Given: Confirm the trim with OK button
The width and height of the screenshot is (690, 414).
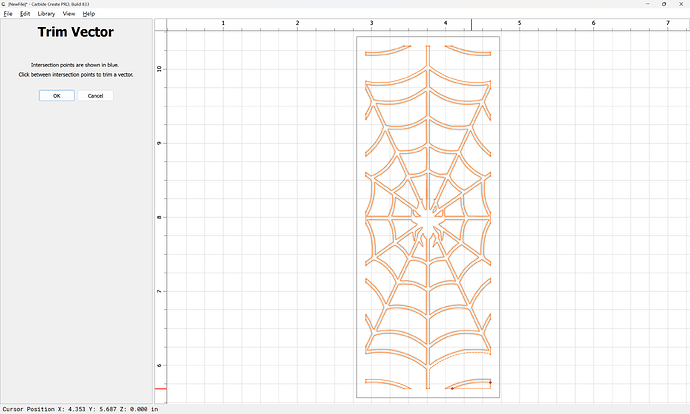Looking at the screenshot, I should (56, 96).
